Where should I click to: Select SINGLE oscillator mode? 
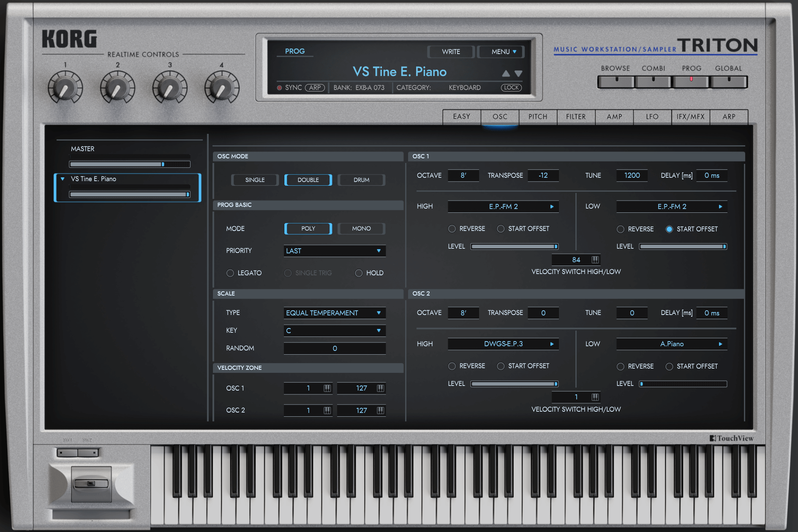coord(255,180)
